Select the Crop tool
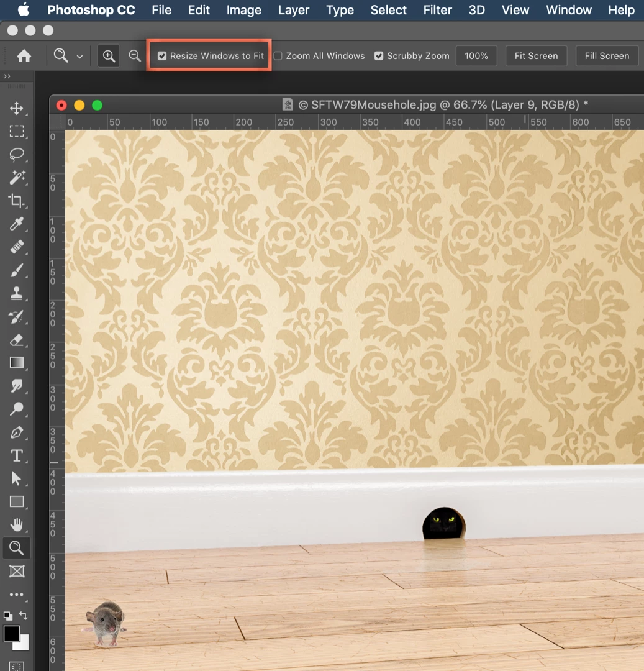 17,200
